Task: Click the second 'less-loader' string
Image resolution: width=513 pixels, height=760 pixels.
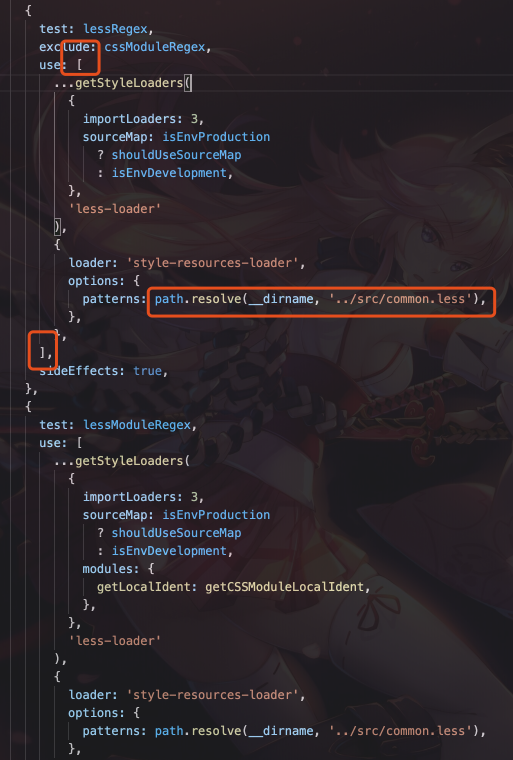Action: [114, 641]
